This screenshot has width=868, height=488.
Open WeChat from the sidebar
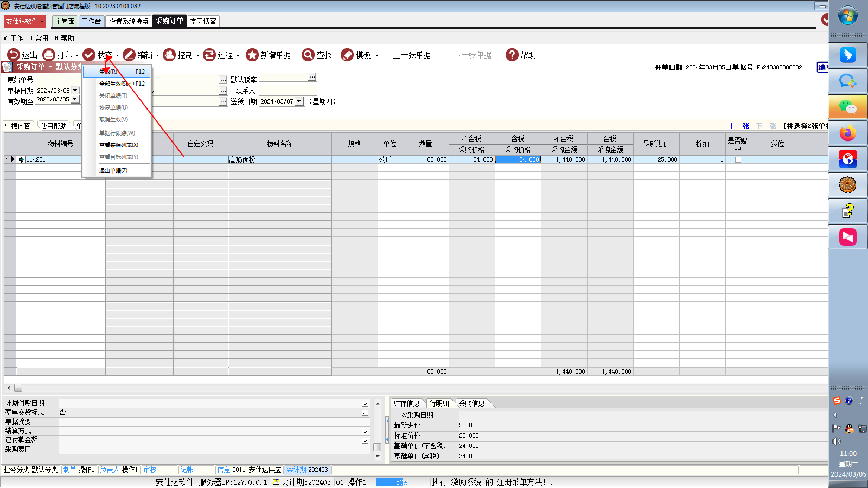click(x=848, y=107)
